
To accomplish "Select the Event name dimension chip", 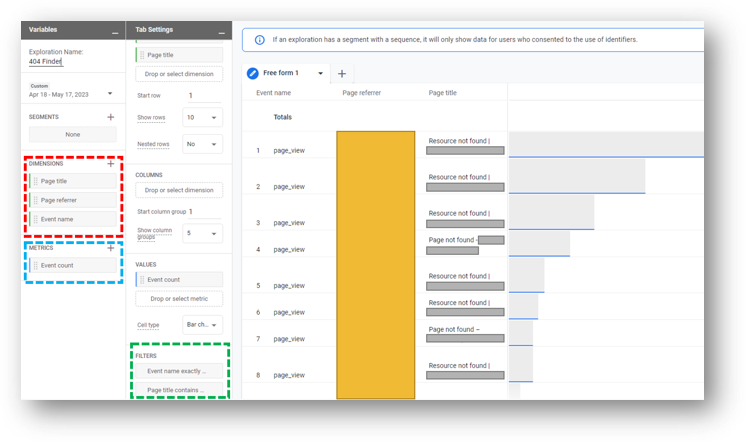I will coord(73,219).
